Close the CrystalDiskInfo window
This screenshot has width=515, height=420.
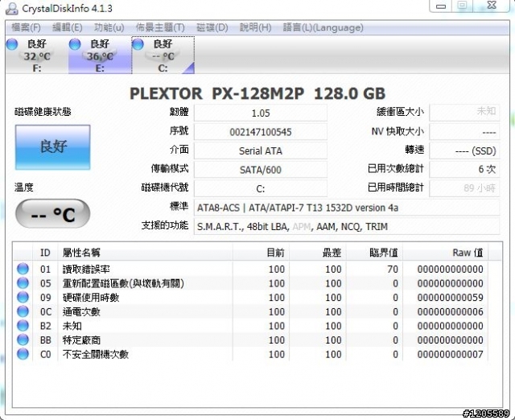[492, 6]
